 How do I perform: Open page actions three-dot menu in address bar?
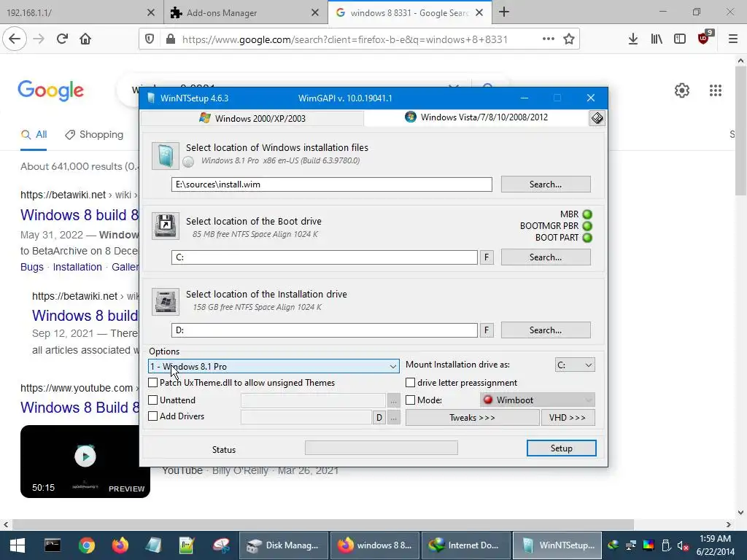[549, 39]
